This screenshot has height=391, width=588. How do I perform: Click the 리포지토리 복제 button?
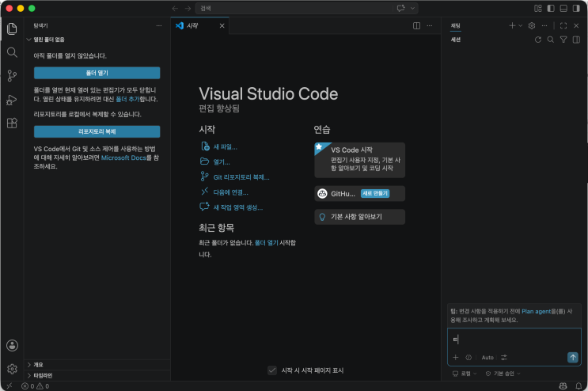[97, 131]
